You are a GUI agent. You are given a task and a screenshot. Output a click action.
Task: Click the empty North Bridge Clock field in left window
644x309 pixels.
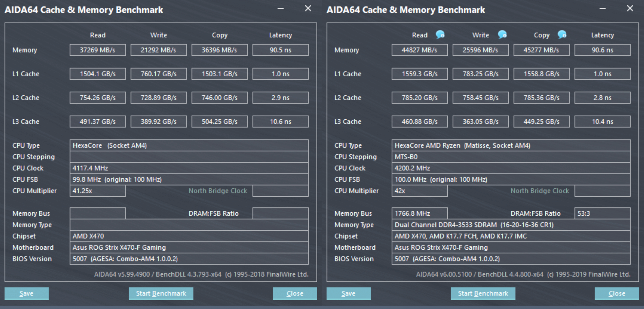tap(280, 191)
